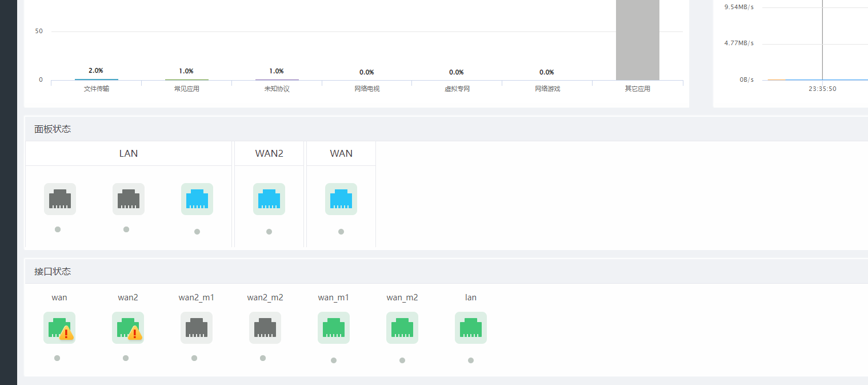The image size is (868, 385).
Task: Select the 网络游戏 chart category label
Action: 547,89
